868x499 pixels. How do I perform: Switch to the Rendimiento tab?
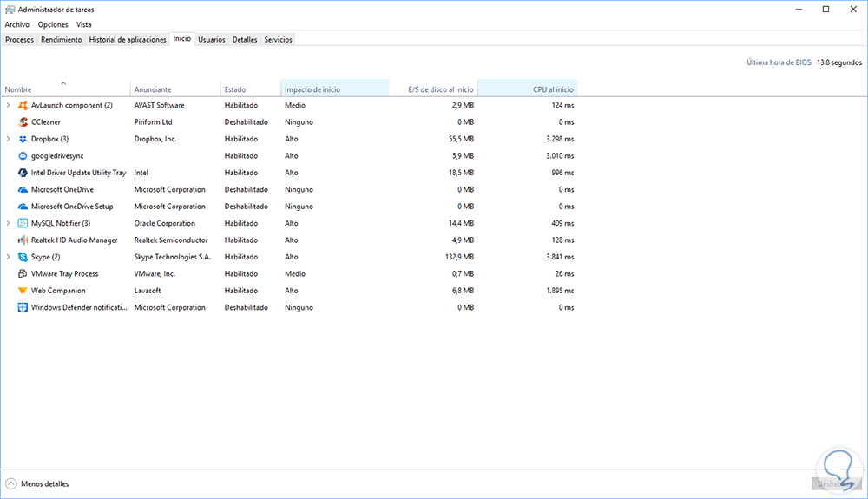coord(61,39)
